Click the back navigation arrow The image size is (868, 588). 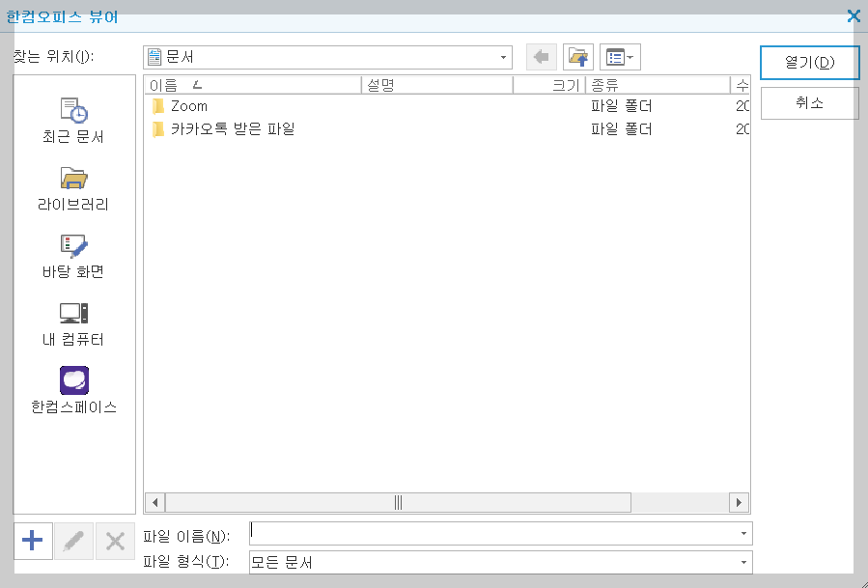[541, 57]
